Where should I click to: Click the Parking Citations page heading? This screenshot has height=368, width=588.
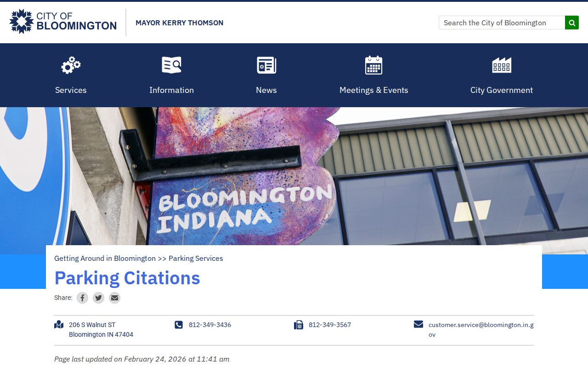[x=127, y=278]
